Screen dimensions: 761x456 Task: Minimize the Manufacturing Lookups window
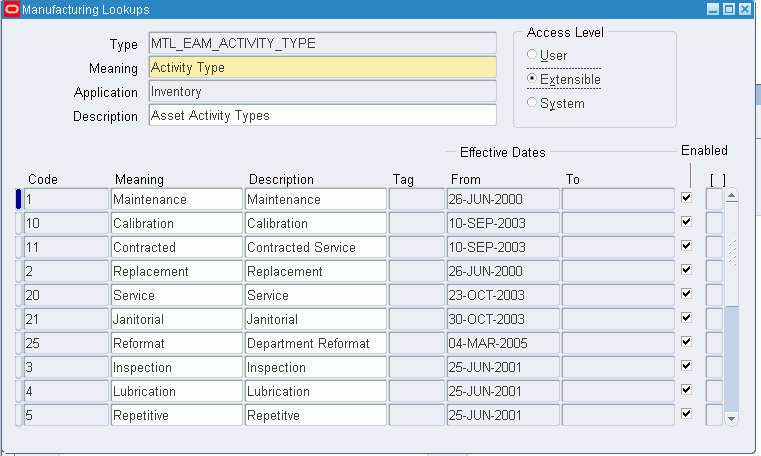(713, 9)
